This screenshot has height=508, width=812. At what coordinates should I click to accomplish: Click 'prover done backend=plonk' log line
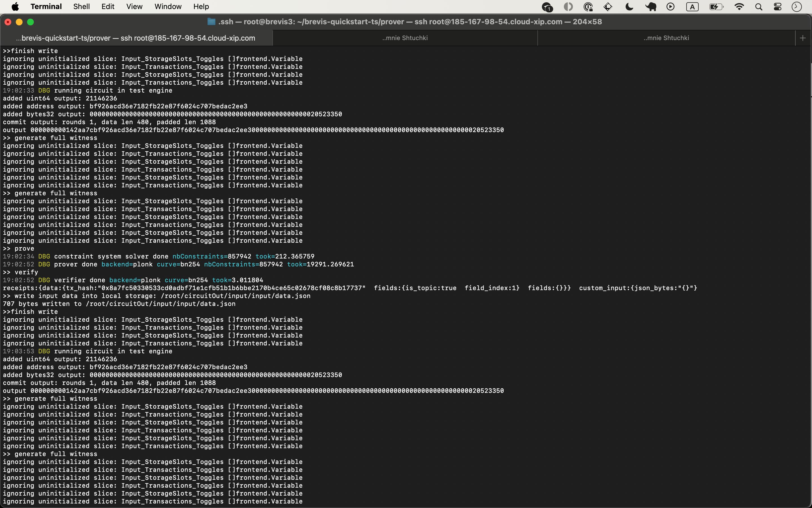click(x=178, y=264)
